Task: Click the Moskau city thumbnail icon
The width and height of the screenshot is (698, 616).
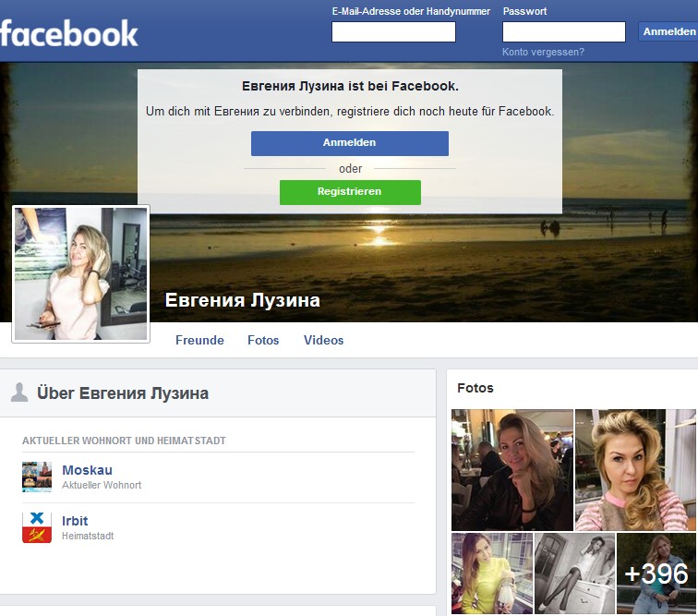Action: [x=37, y=477]
